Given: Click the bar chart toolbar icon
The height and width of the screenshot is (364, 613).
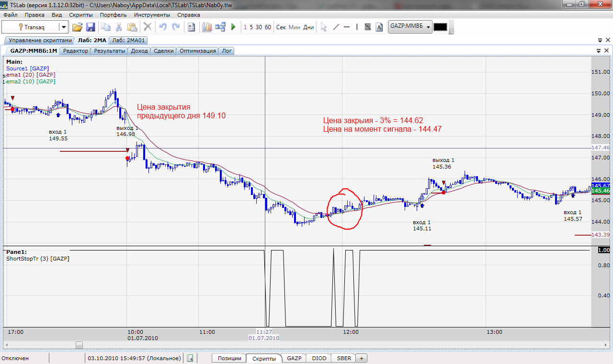Looking at the screenshot, I should coord(207,27).
